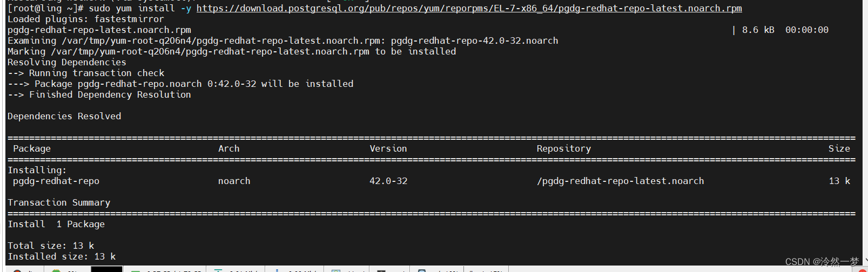Click the 'Total size: 13 k' line
Viewport: 868px width, 272px height.
(x=51, y=246)
